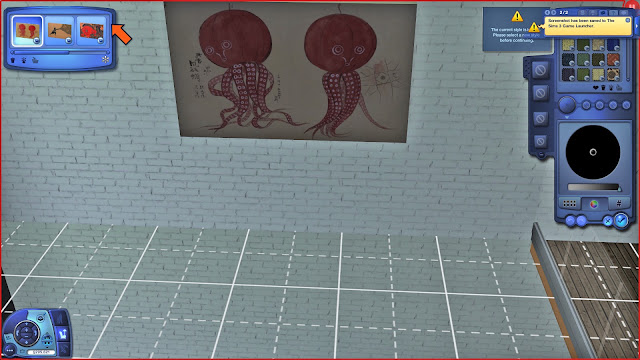Toggle the fourth disabled pattern channel button
This screenshot has height=360, width=640.
[540, 142]
